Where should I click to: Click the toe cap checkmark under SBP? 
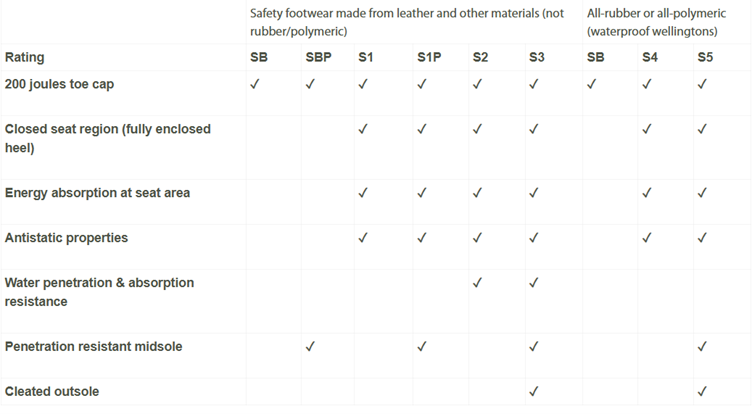(x=310, y=84)
